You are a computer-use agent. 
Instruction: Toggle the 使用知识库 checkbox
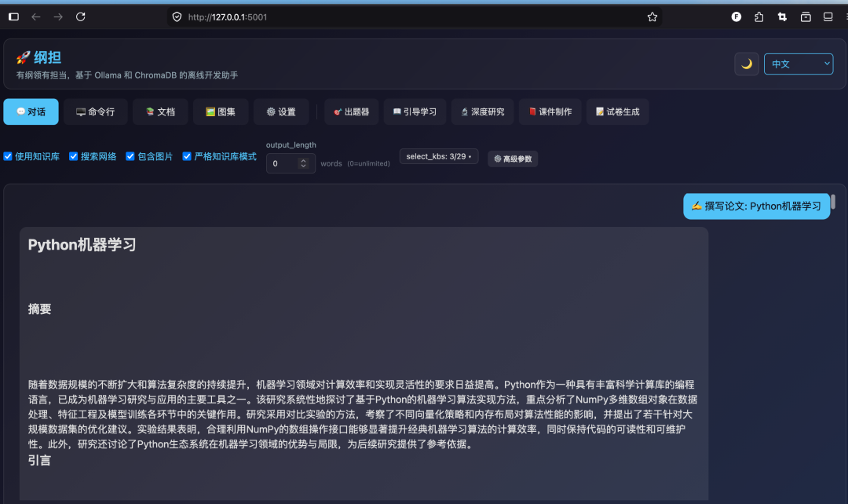(x=8, y=156)
